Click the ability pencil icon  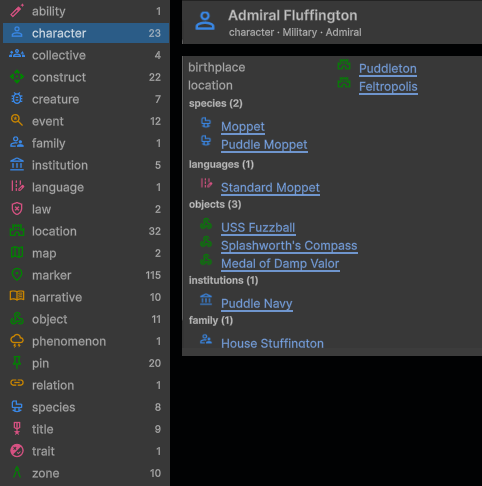point(17,11)
